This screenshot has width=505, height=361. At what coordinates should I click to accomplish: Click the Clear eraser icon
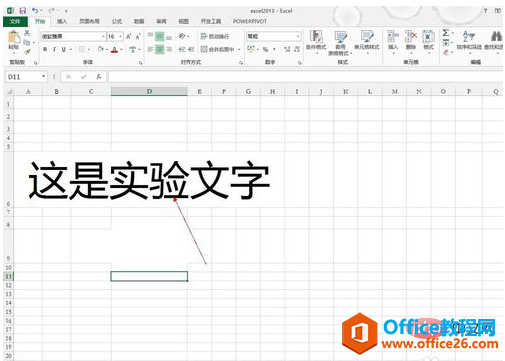(446, 52)
